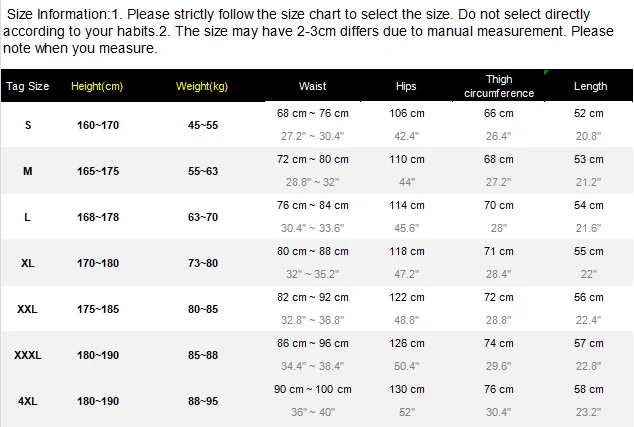
Task: Click the green triangle comment marker
Action: pos(546,72)
